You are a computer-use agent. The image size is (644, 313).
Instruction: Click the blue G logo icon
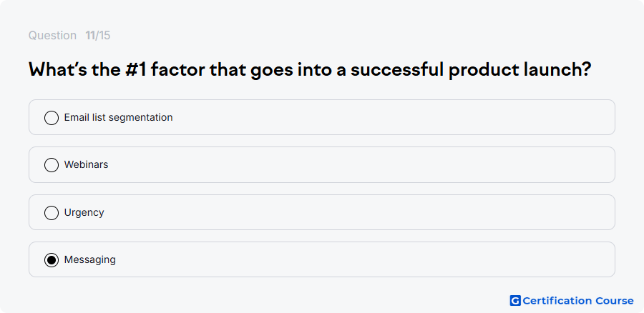click(515, 301)
